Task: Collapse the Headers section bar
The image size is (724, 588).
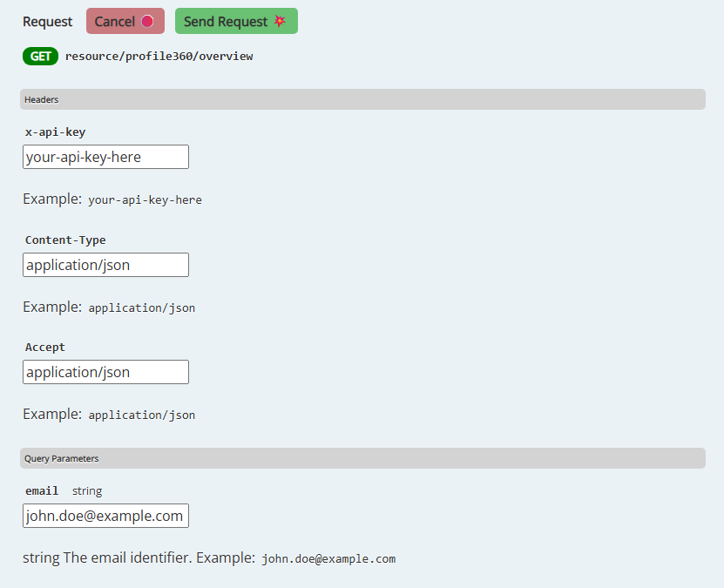Action: [x=362, y=99]
